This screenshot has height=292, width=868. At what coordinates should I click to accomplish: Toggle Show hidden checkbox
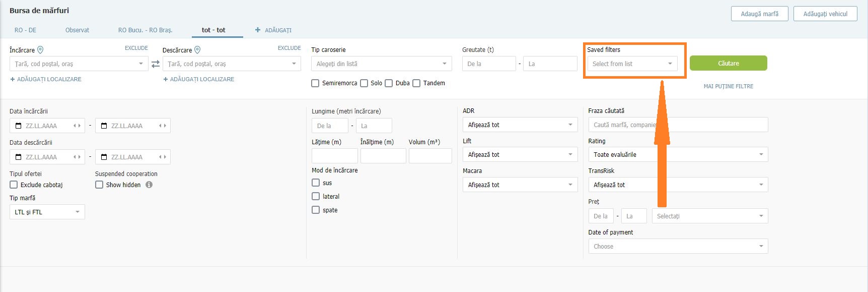pyautogui.click(x=99, y=185)
